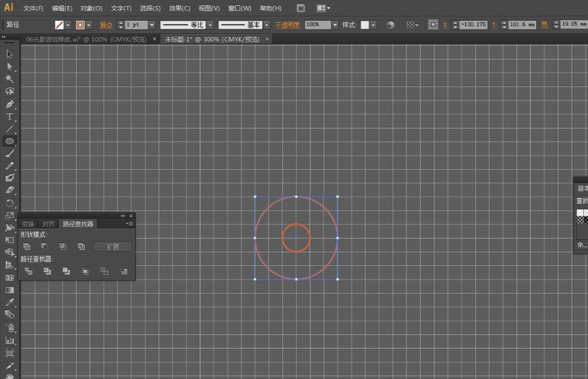Select the Paintbrush tool
Screen dimensions: 588x379
click(x=10, y=154)
